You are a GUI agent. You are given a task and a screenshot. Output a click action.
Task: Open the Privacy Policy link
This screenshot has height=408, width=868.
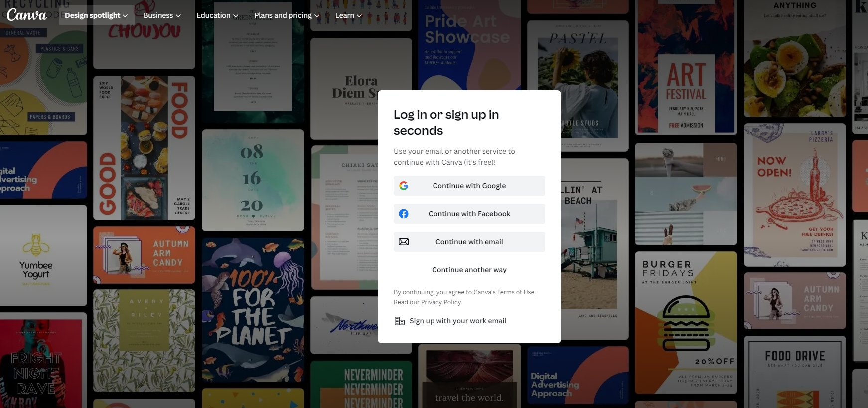[441, 302]
